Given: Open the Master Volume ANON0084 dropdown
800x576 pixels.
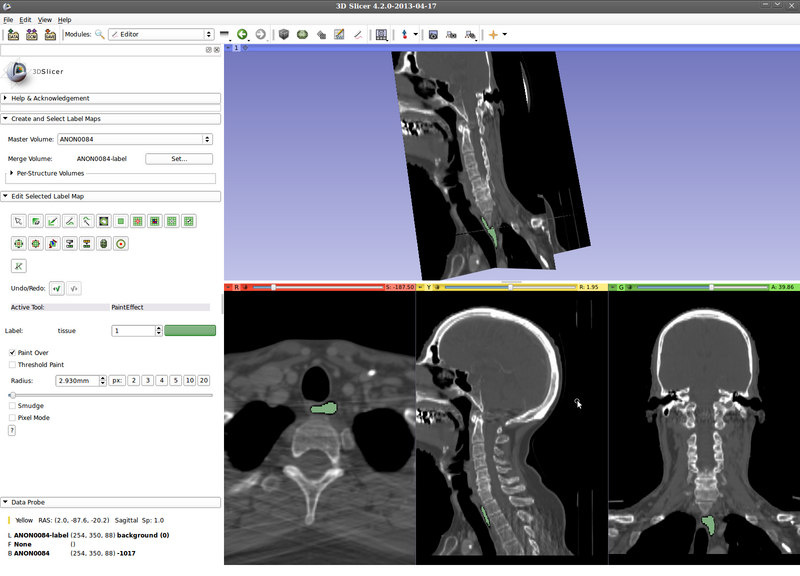Looking at the screenshot, I should click(135, 139).
